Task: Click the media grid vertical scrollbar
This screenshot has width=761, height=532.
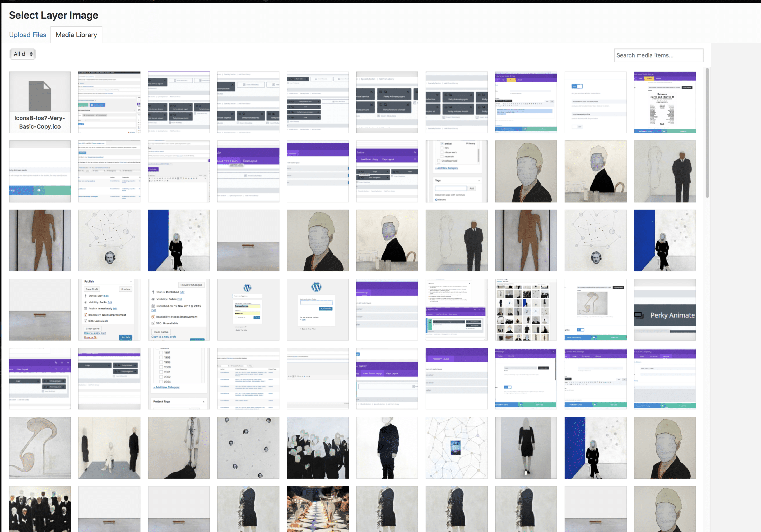Action: 707,133
